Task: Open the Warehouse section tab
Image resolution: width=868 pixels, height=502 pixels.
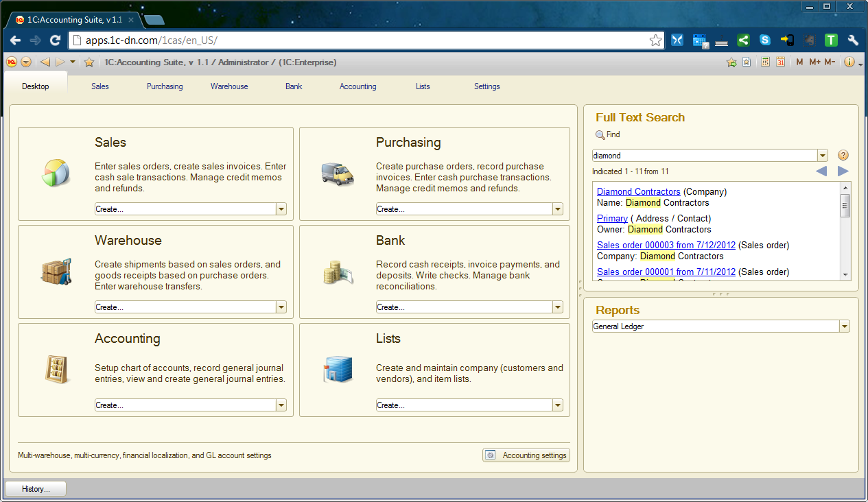Action: [x=229, y=86]
